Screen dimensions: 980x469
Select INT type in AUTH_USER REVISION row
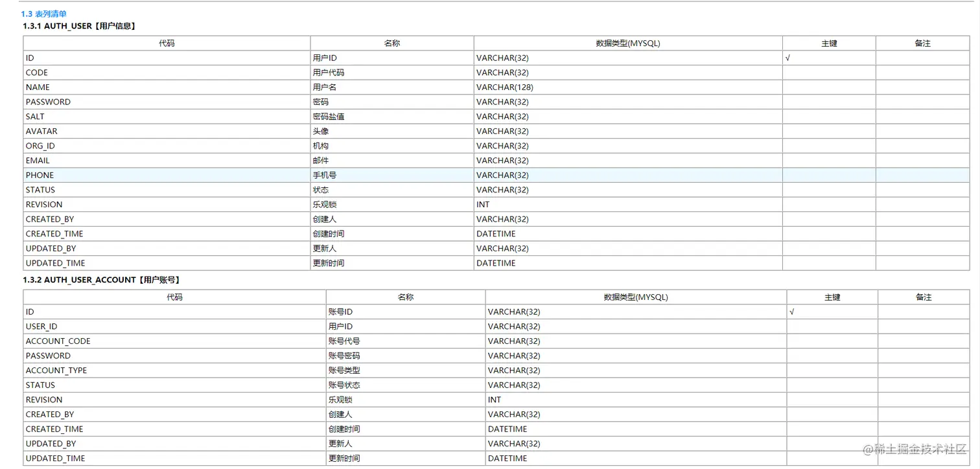(x=628, y=205)
